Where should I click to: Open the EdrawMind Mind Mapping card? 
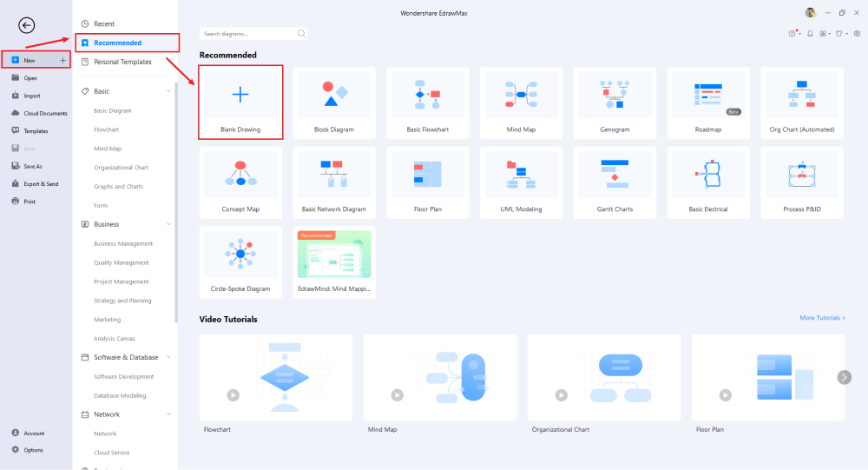pyautogui.click(x=334, y=262)
